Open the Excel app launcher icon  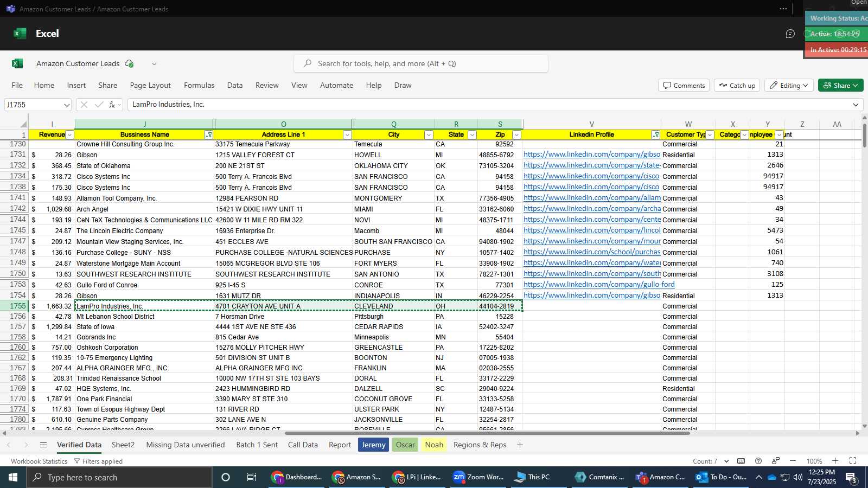pyautogui.click(x=20, y=34)
